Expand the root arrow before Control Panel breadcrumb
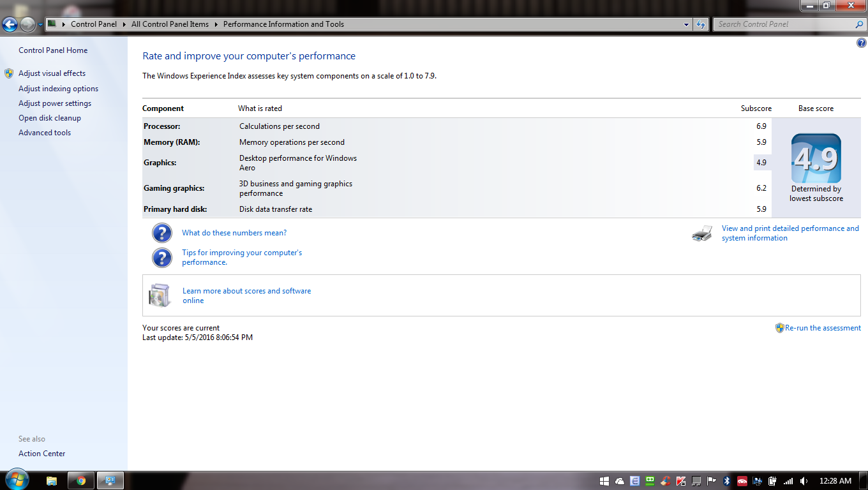This screenshot has width=868, height=490. (63, 24)
